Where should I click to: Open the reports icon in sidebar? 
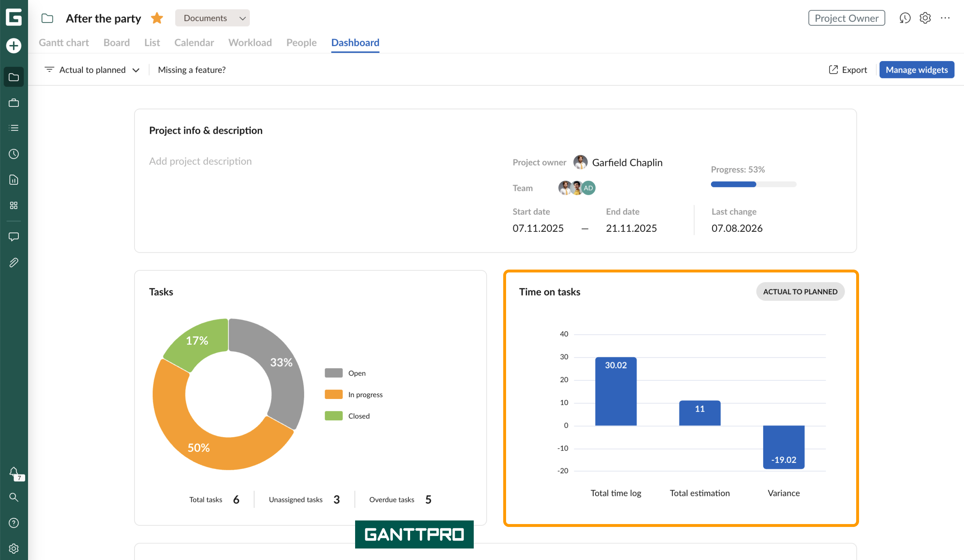click(x=14, y=180)
